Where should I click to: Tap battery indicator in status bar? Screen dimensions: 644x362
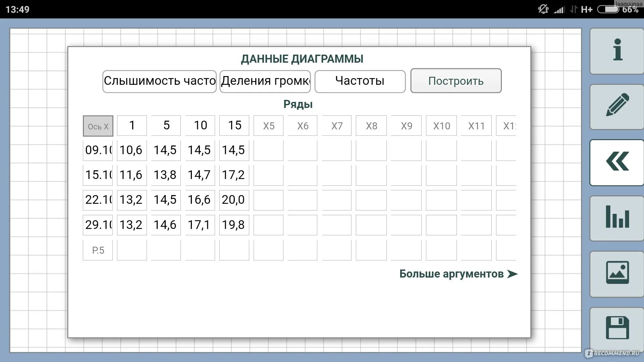[608, 9]
